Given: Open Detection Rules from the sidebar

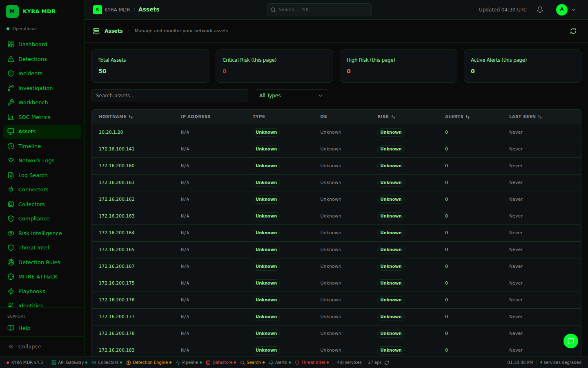Looking at the screenshot, I should point(39,263).
